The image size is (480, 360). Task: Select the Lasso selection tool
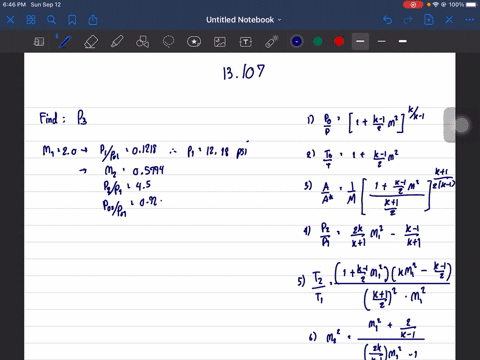coord(168,42)
